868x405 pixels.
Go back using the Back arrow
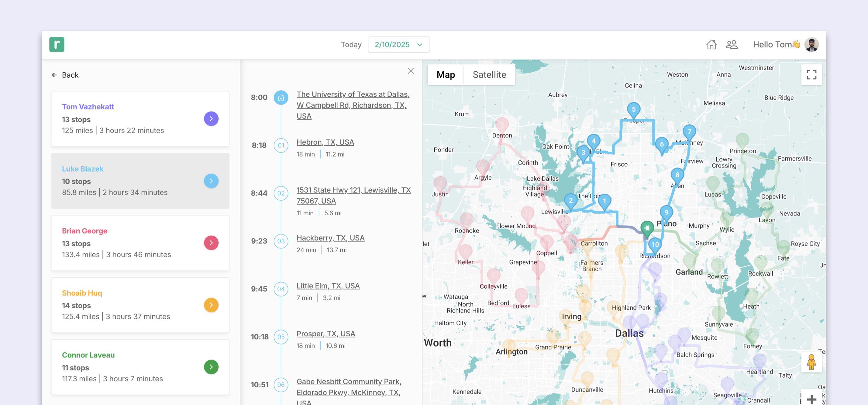tap(65, 75)
